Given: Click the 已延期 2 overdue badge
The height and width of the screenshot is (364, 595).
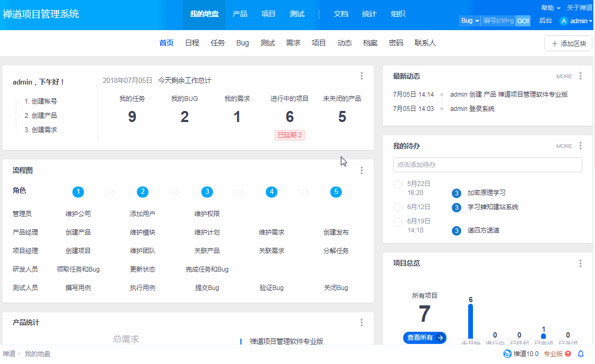Looking at the screenshot, I should coord(290,135).
